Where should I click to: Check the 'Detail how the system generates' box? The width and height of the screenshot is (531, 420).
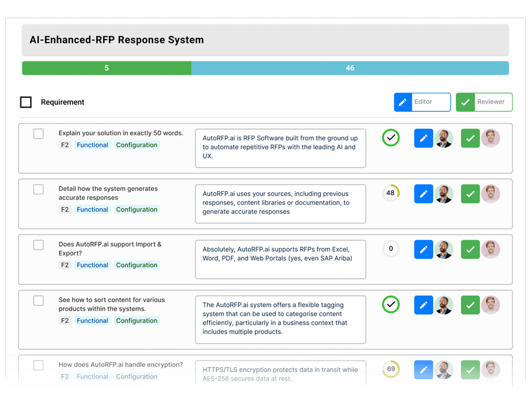(x=38, y=189)
